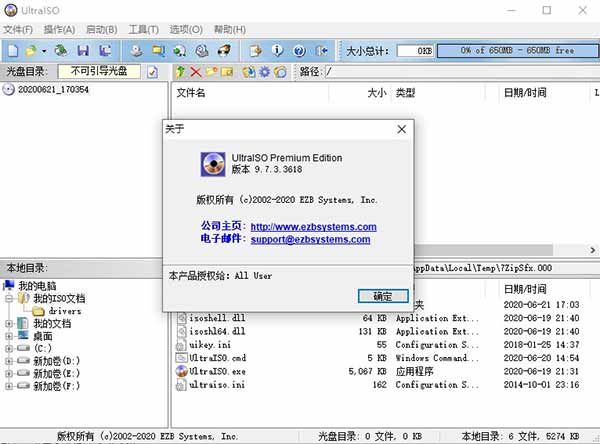Open the 启动(B) menu
The height and width of the screenshot is (444, 600).
click(x=102, y=29)
